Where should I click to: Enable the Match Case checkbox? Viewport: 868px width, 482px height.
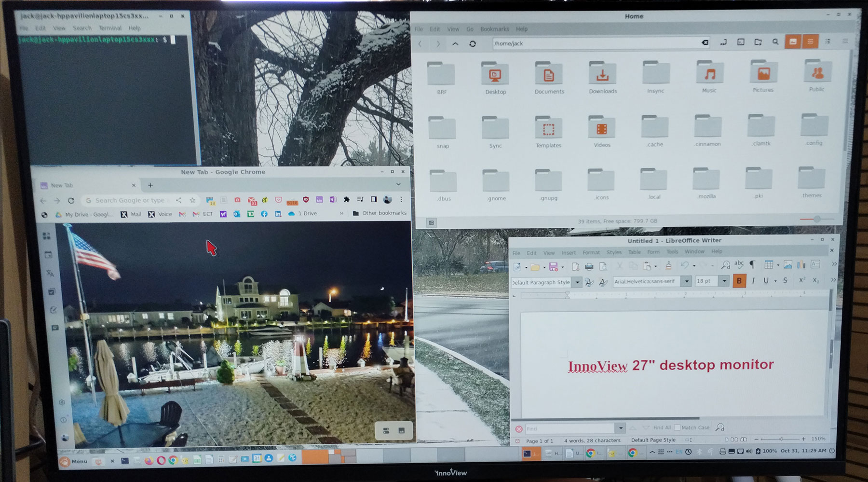(x=677, y=427)
